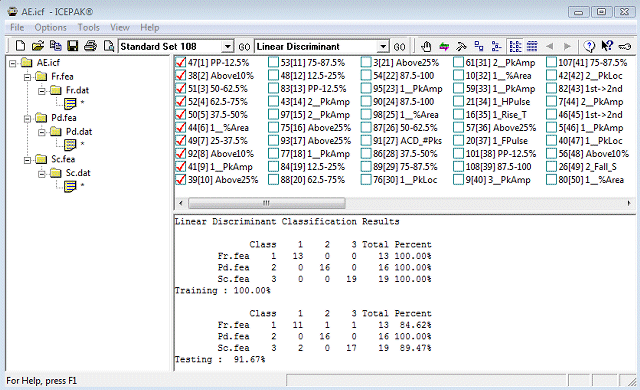Collapse the Fr.dat tree node

[x=42, y=91]
